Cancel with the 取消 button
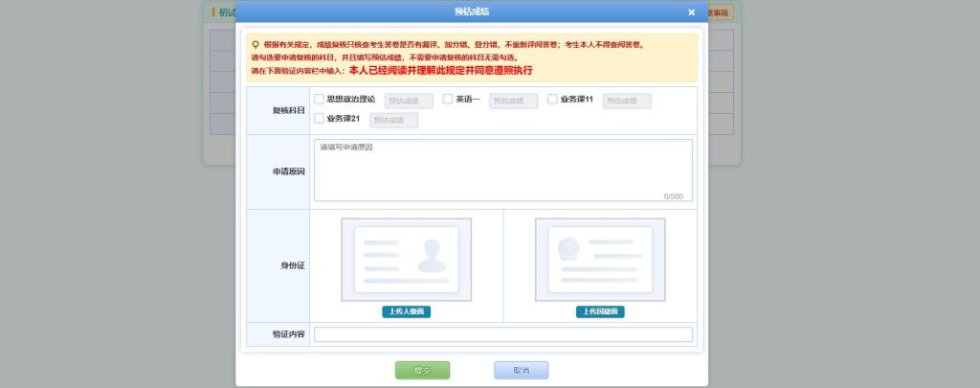The image size is (980, 388). pos(521,370)
